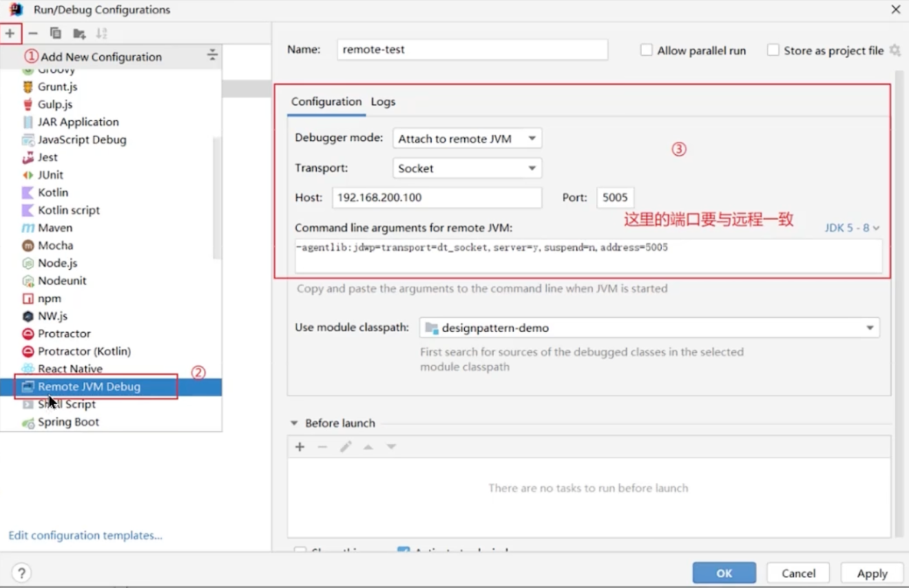This screenshot has width=909, height=588.
Task: Open the help question mark button
Action: 21,573
